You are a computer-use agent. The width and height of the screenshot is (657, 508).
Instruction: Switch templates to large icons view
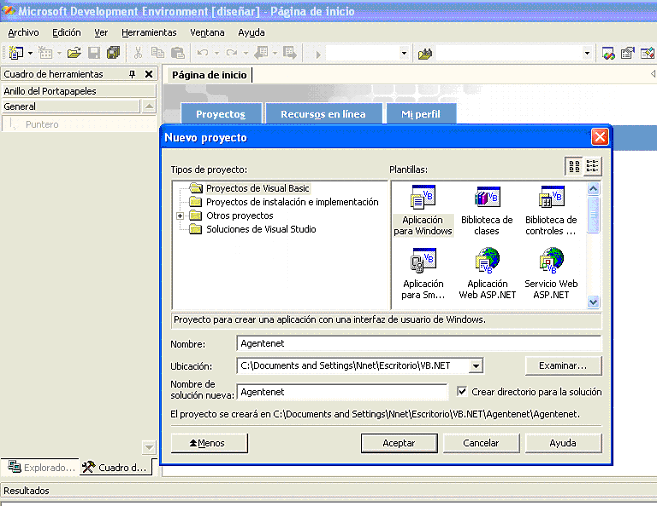coord(574,166)
